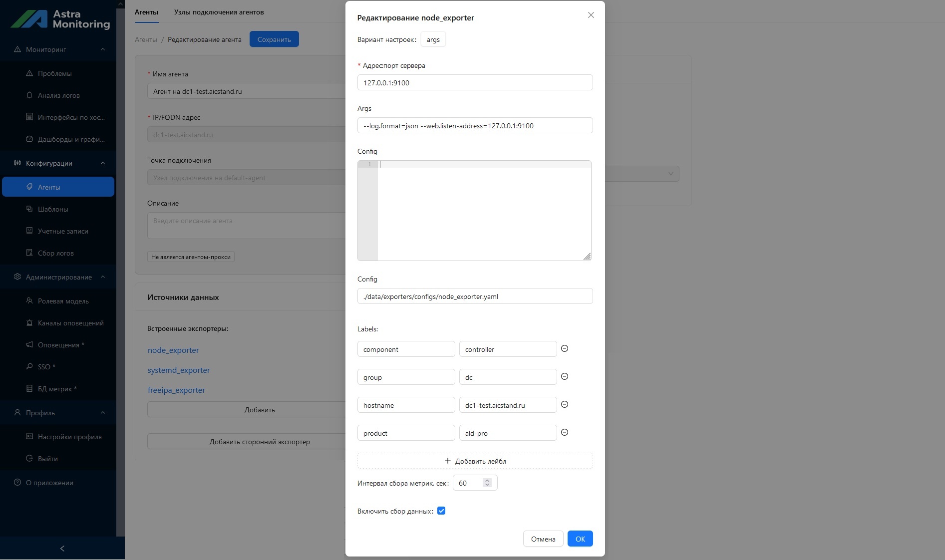This screenshot has width=945, height=560.
Task: Click the Агенты breadcrumb link
Action: tap(146, 39)
